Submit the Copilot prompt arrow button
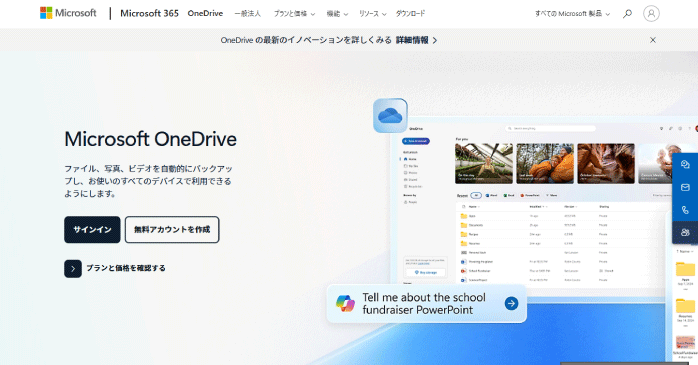The height and width of the screenshot is (365, 698). point(511,304)
